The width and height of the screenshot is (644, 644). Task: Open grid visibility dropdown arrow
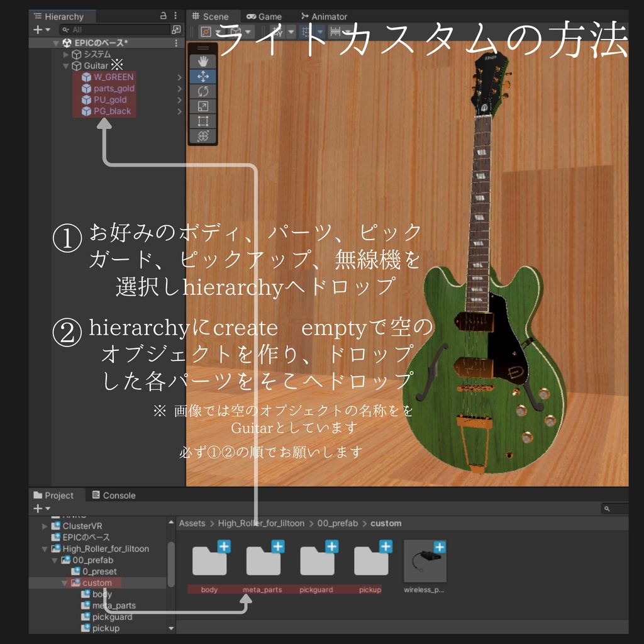(x=291, y=31)
